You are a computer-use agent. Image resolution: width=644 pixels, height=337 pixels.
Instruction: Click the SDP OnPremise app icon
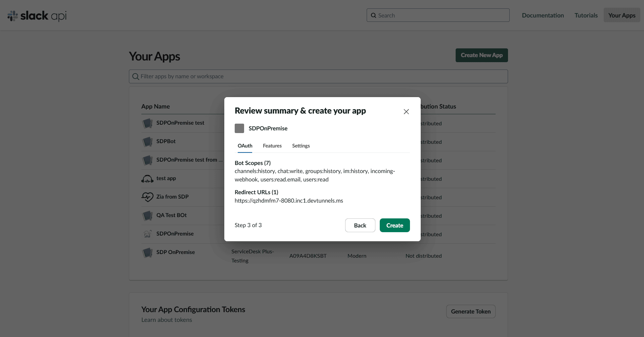click(147, 252)
